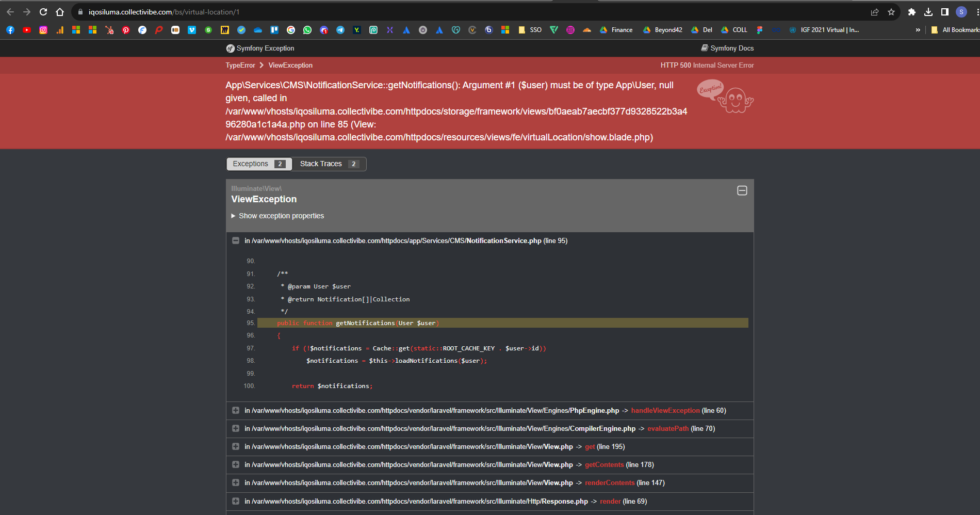
Task: Open the Cloudflare bookmark icon
Action: point(587,30)
